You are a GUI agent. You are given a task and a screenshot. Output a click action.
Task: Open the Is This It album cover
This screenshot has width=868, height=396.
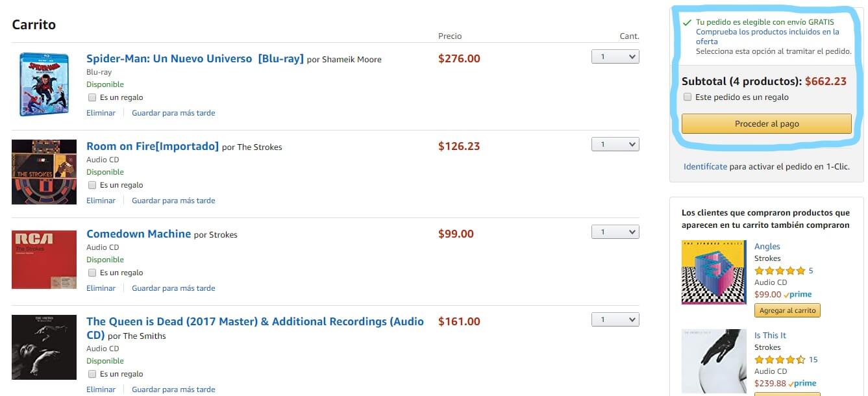[x=713, y=361]
